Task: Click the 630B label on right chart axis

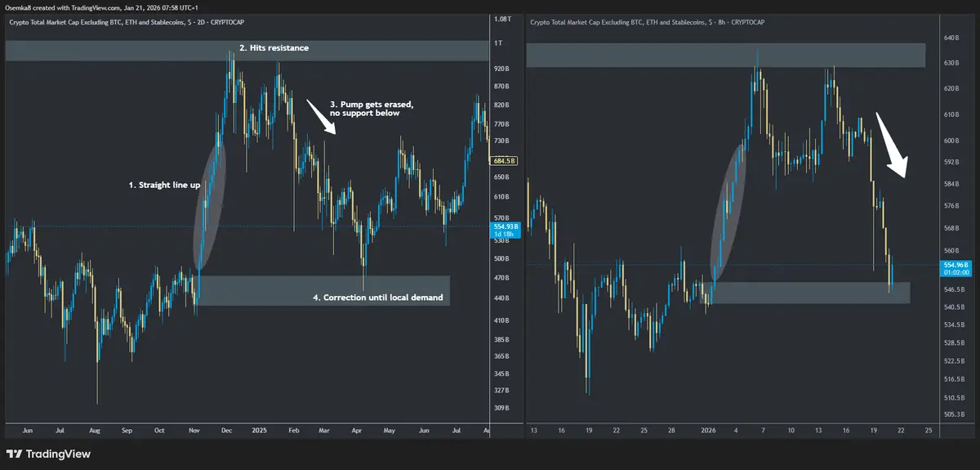Action: tap(951, 63)
